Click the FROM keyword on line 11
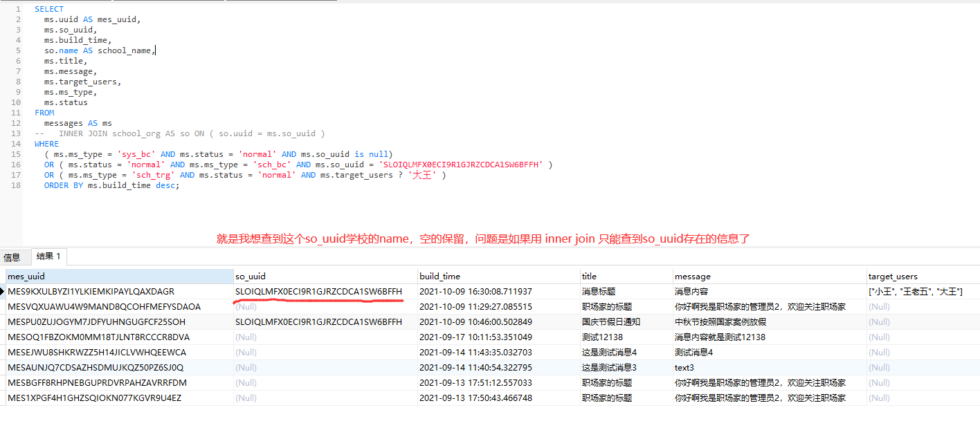 pos(44,113)
